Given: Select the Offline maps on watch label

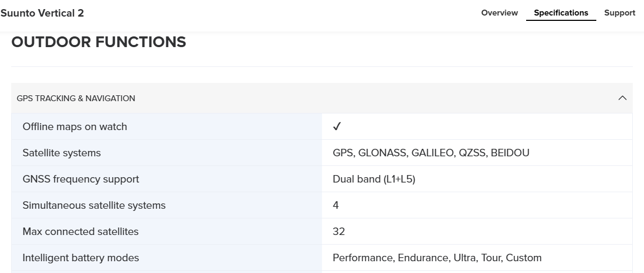Looking at the screenshot, I should click(x=75, y=127).
